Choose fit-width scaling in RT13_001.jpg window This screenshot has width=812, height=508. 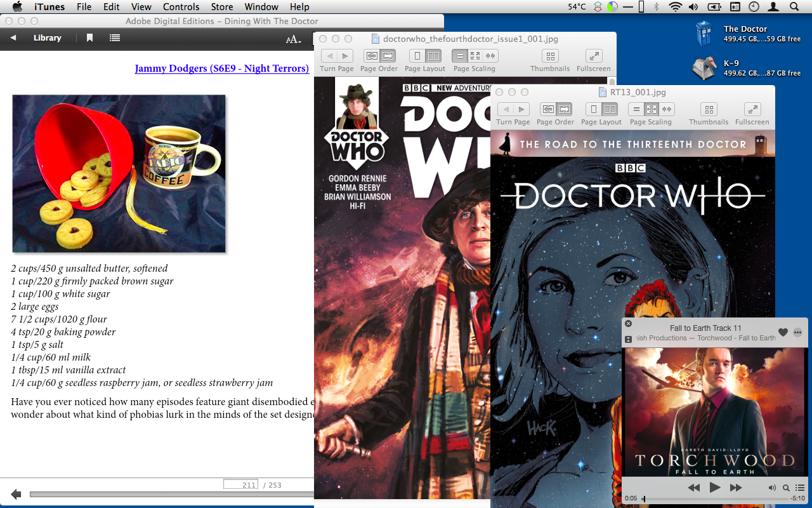666,109
